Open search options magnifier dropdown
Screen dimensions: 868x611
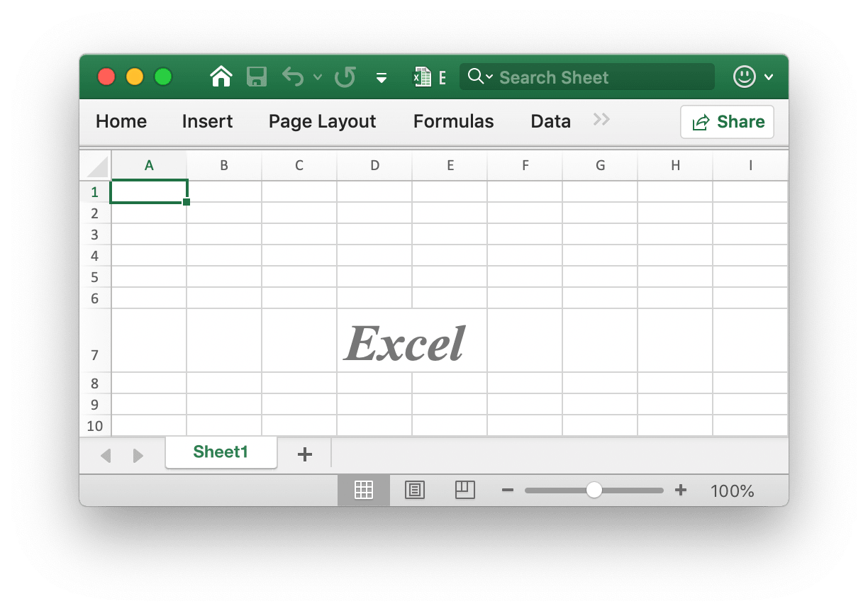point(480,77)
